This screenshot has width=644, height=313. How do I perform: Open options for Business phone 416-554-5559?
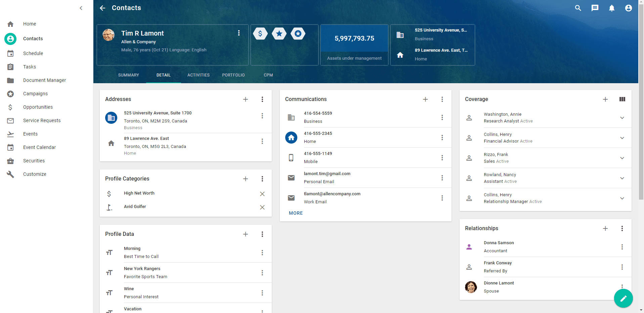[442, 117]
